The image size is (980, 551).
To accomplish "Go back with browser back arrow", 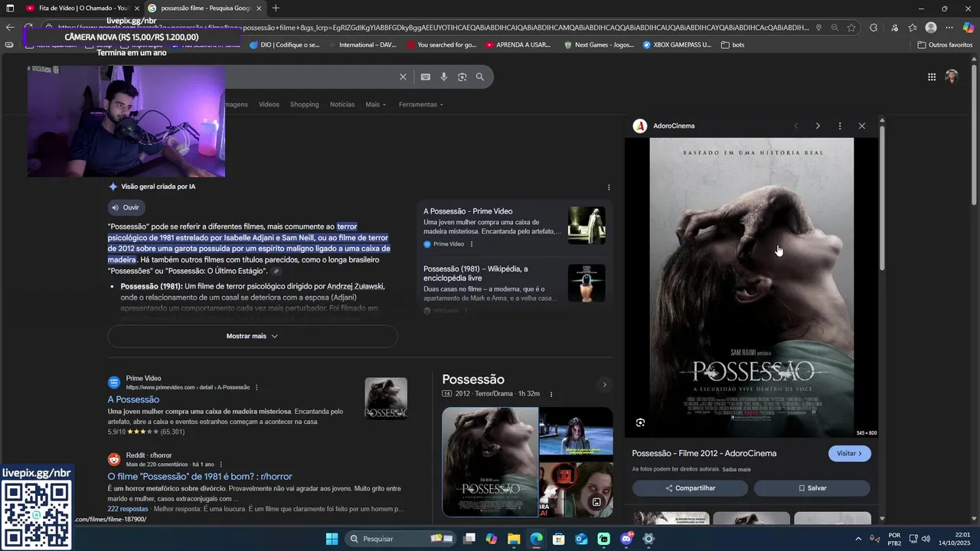I will click(9, 28).
